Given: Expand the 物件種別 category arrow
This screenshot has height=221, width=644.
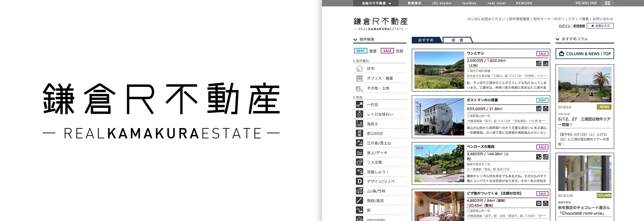Looking at the screenshot, I should 354,61.
